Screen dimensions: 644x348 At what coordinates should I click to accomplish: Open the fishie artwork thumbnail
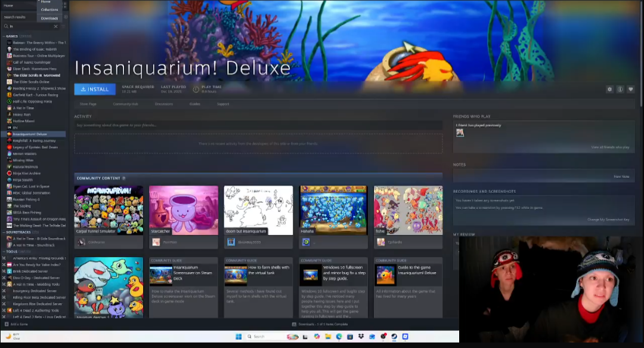(408, 210)
